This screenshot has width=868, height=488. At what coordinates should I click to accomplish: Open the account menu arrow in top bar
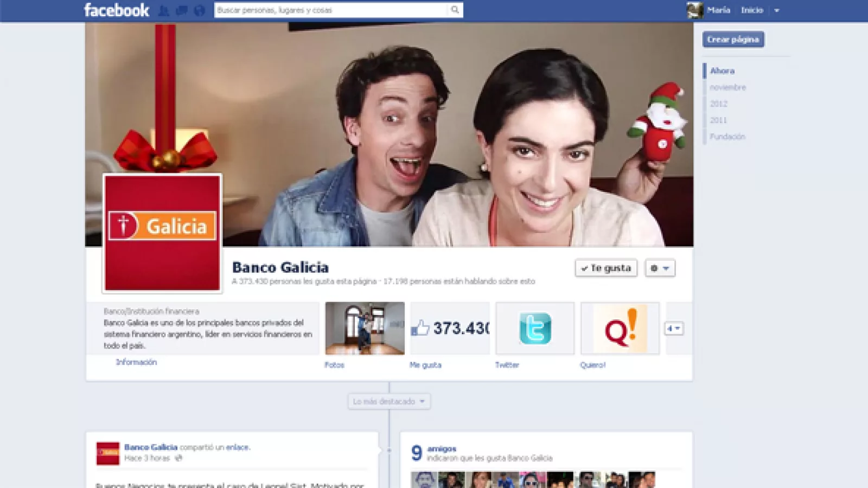[776, 10]
